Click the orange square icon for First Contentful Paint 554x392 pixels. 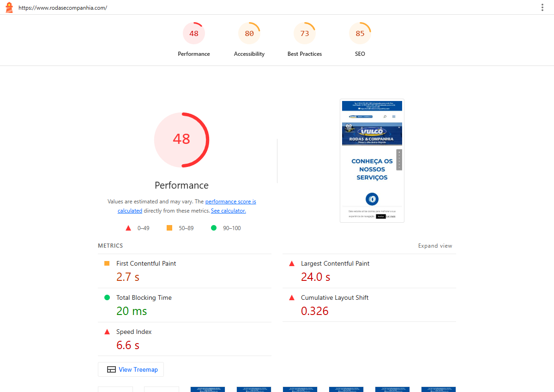click(x=107, y=263)
